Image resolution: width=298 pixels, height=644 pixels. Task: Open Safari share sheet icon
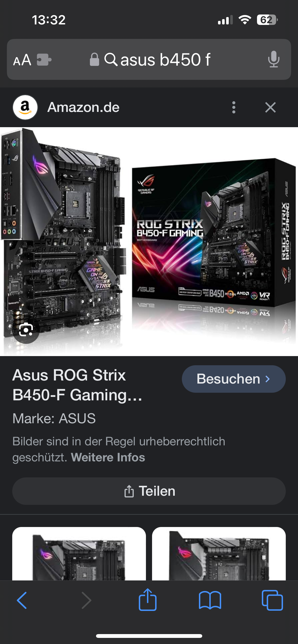tap(148, 599)
